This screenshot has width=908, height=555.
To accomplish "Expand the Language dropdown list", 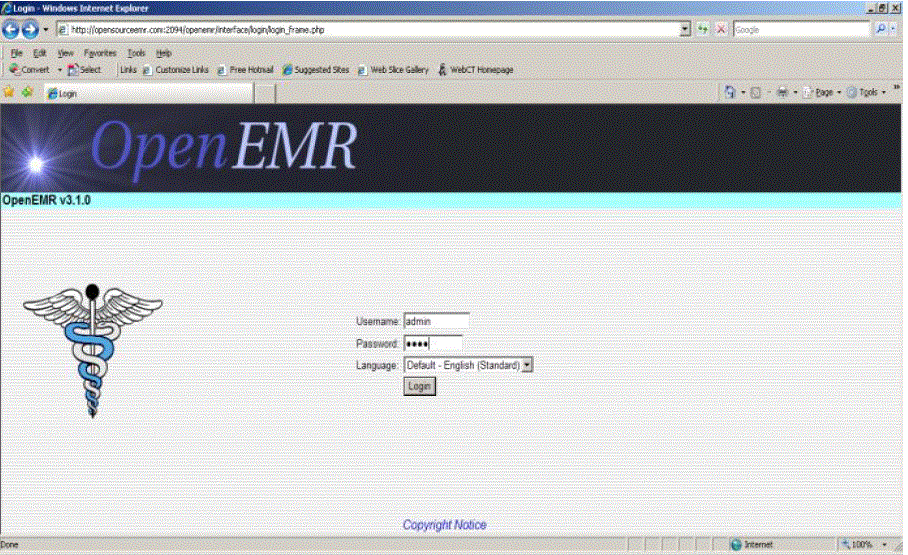I will [528, 366].
